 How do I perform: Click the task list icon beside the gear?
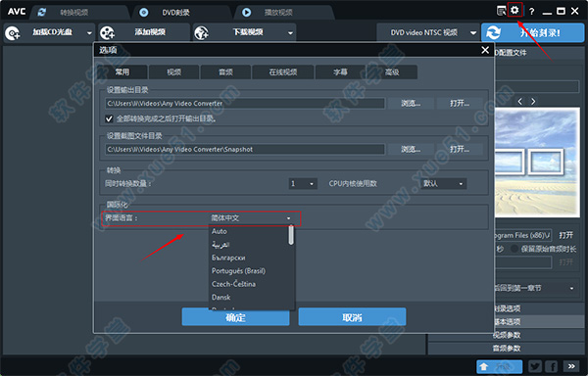[x=501, y=11]
